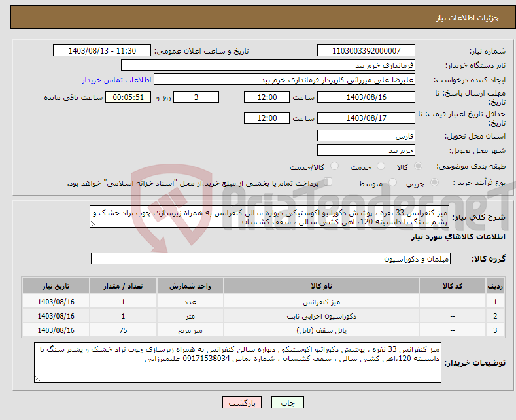
Task: Click the delivery city field خرم بید
Action: (366, 150)
